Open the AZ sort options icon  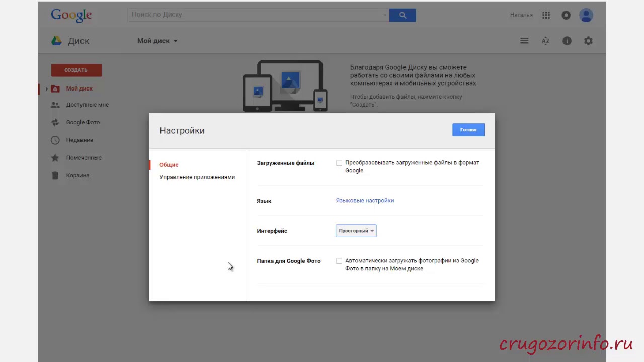coord(545,41)
